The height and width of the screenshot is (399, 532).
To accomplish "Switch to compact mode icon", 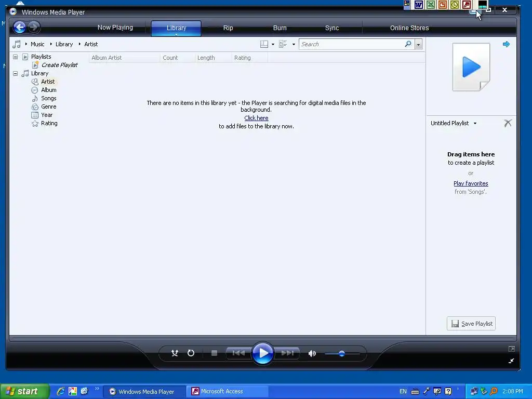I will (x=511, y=361).
